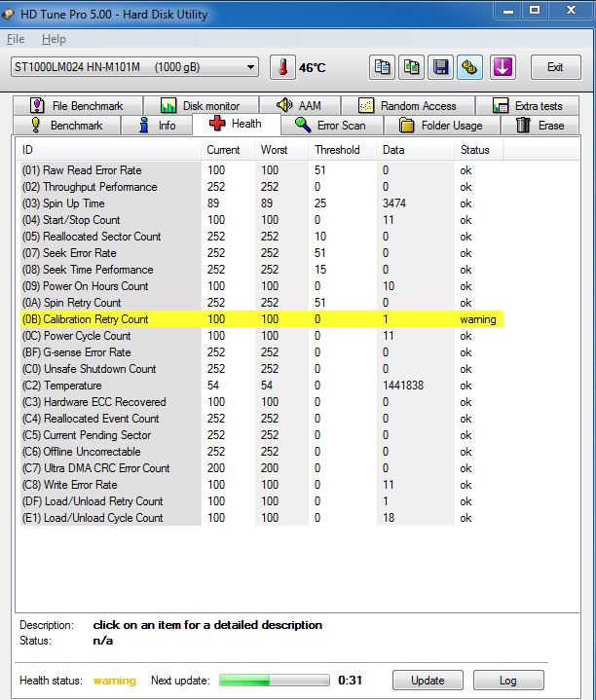Switch to the Folder Usage tab
Screen dimensions: 596x700
(x=441, y=126)
